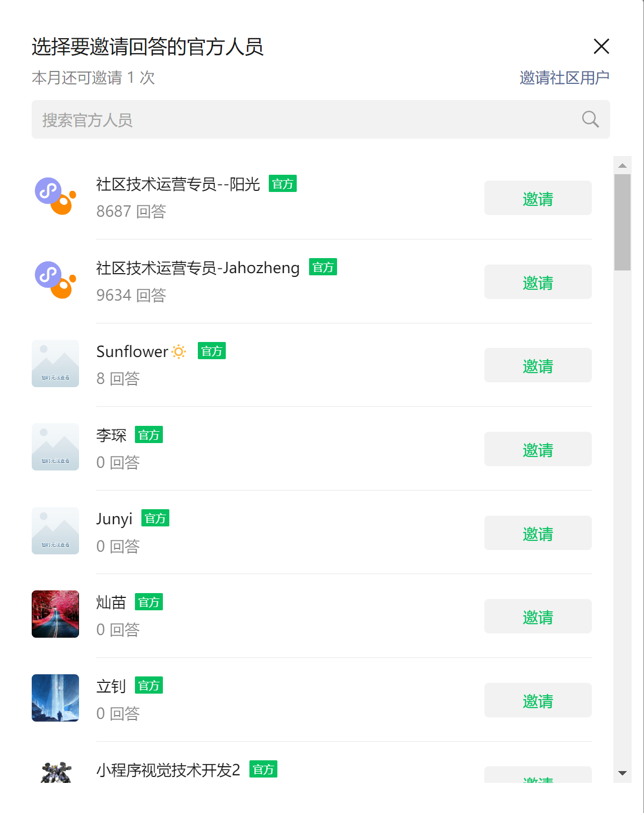Invite Junyi to answer
This screenshot has height=813, width=644.
538,533
